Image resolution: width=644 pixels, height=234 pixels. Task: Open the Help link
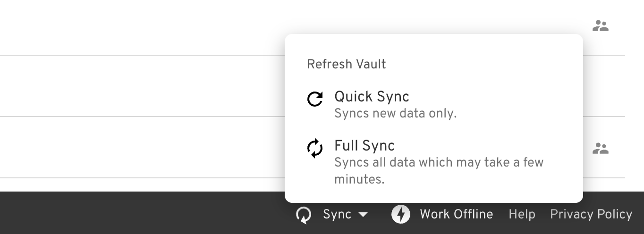click(522, 215)
